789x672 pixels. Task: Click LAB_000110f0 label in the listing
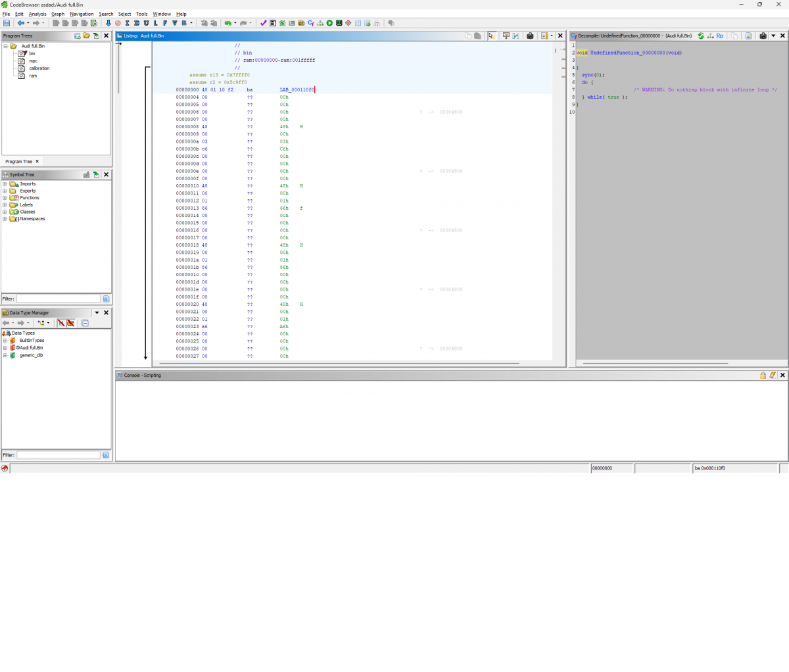coord(297,89)
